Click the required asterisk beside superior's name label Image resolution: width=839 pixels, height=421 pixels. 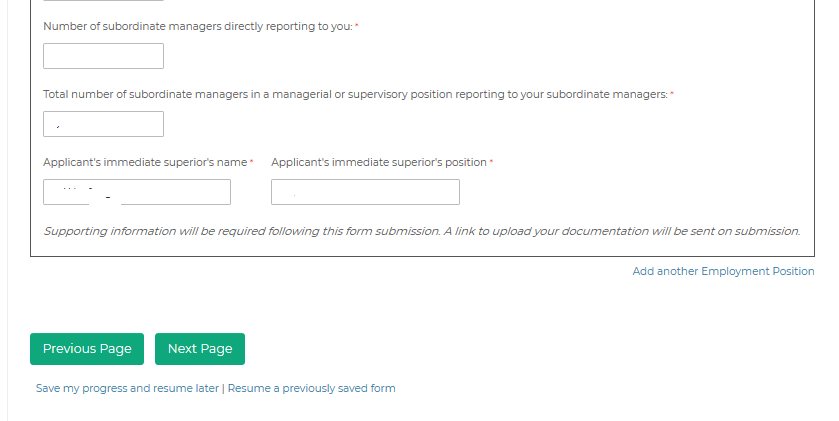[x=251, y=161]
